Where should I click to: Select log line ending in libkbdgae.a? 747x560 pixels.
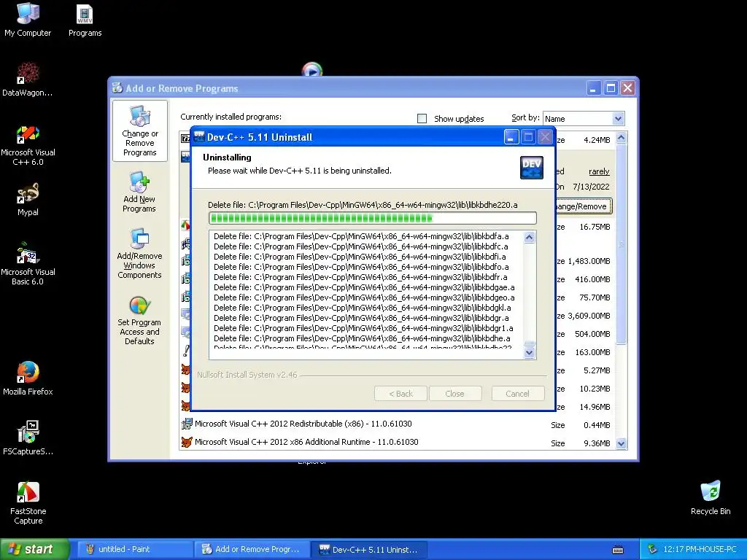364,287
